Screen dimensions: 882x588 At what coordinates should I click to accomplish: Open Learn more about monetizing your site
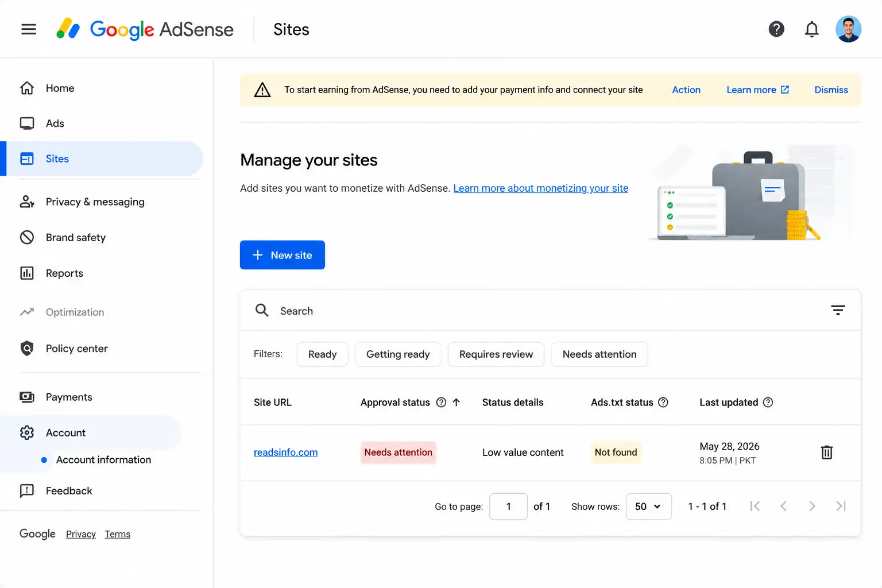click(x=540, y=188)
